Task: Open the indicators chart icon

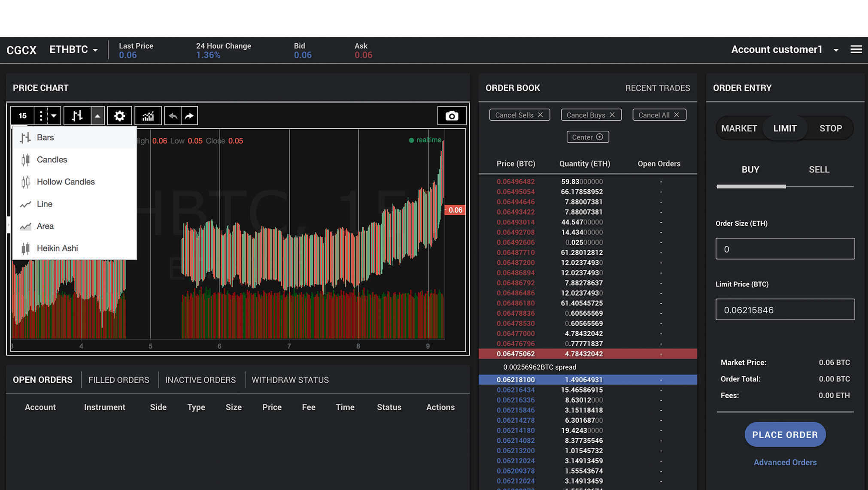Action: pyautogui.click(x=148, y=116)
